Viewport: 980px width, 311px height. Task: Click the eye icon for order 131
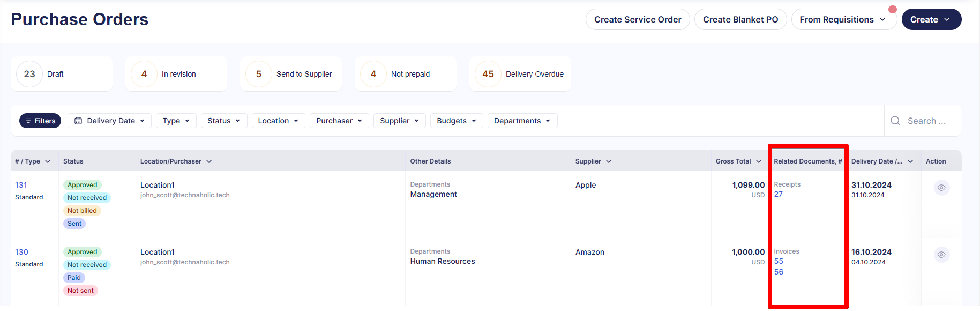(941, 188)
